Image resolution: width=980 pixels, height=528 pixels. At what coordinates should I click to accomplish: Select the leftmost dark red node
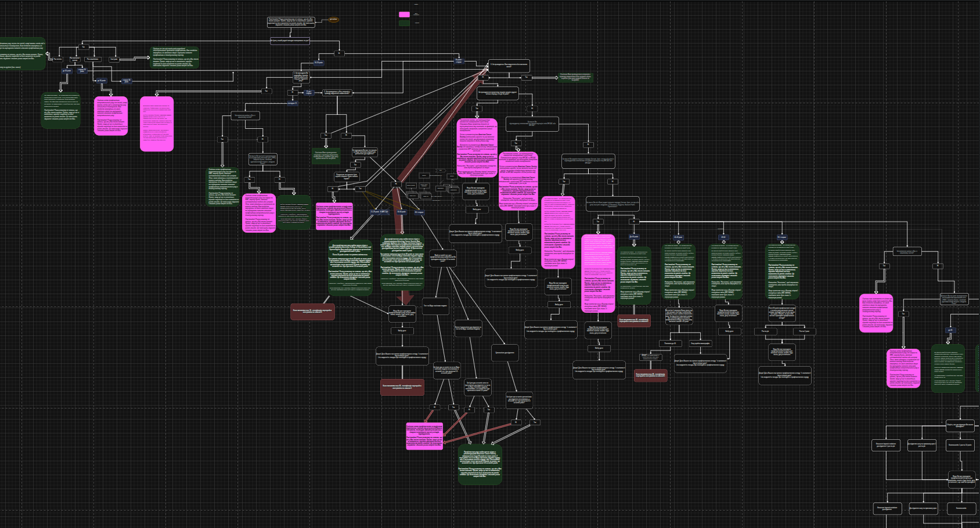(312, 312)
